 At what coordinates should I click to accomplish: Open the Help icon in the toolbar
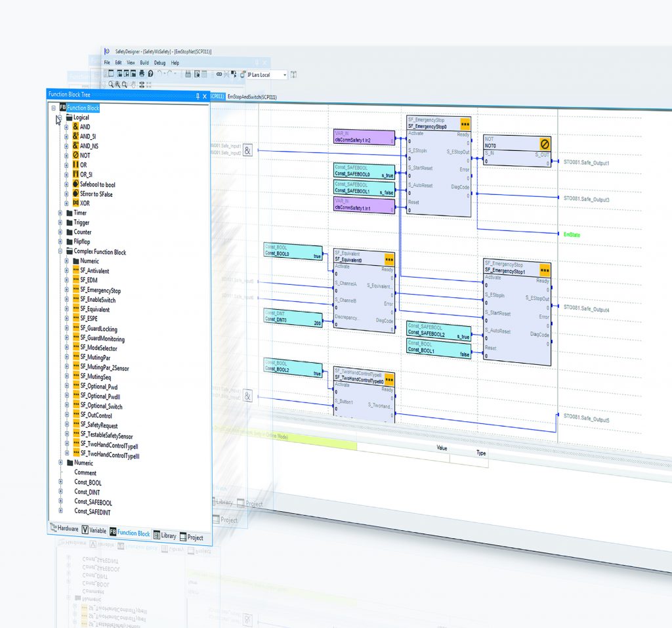150,73
